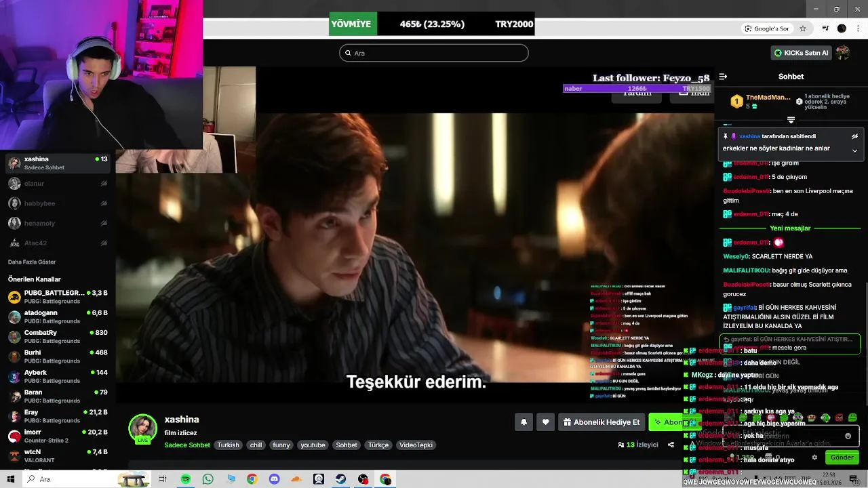Open Steam from the taskbar
This screenshot has height=488, width=868.
pos(340,479)
